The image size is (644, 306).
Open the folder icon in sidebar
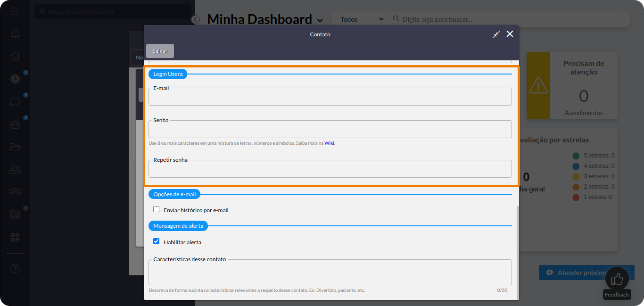click(x=15, y=147)
